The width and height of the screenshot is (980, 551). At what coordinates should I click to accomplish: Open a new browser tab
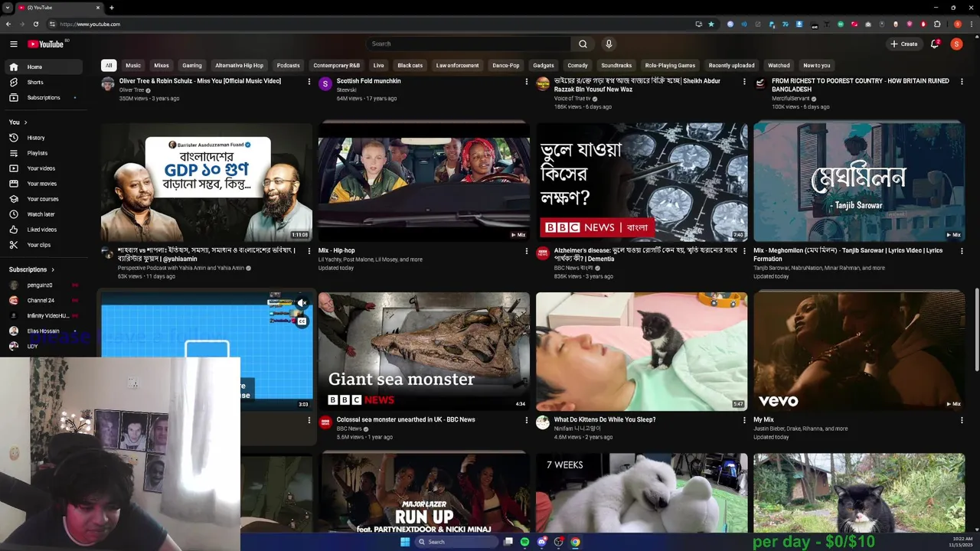112,8
